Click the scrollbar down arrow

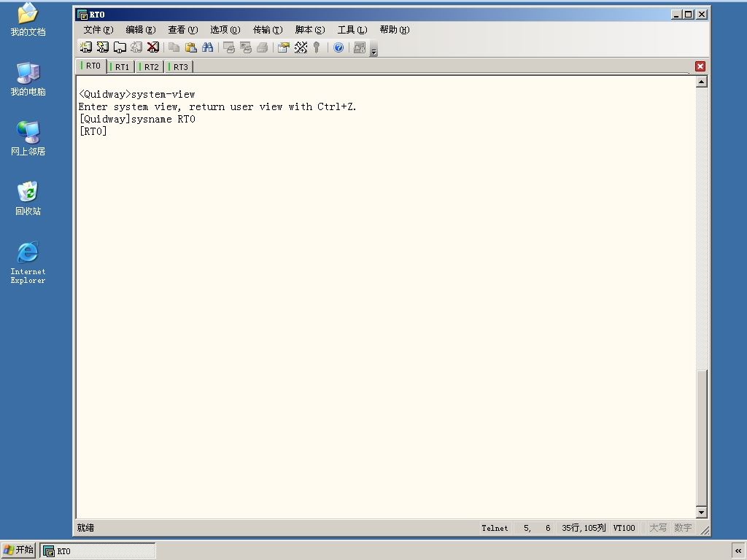tap(701, 513)
